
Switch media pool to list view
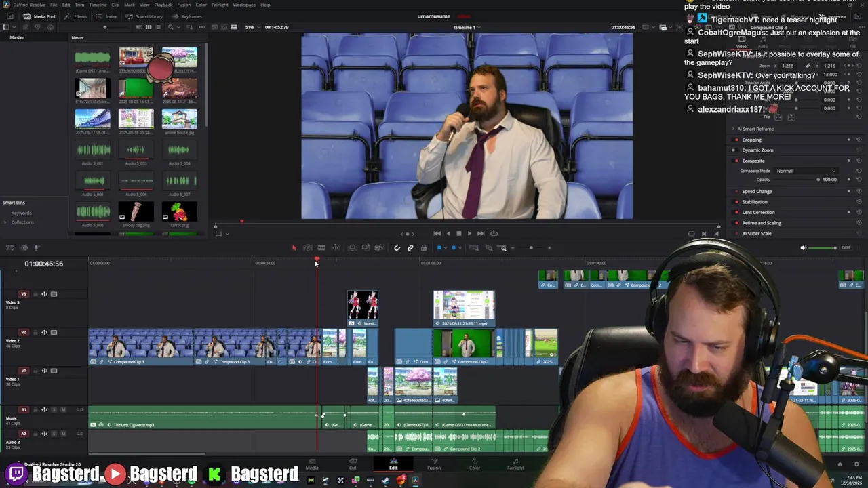pos(159,27)
